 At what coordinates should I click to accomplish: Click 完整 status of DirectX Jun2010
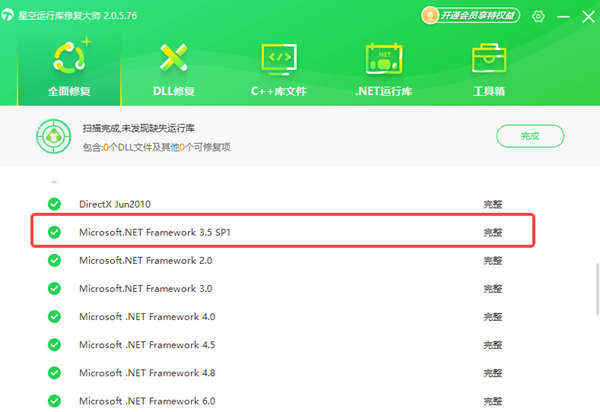(493, 204)
